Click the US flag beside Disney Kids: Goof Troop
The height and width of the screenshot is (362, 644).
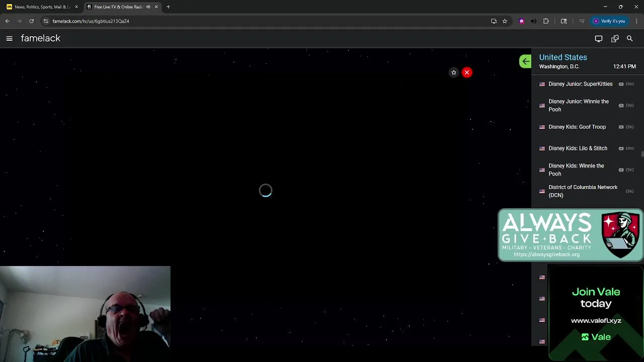pos(542,127)
